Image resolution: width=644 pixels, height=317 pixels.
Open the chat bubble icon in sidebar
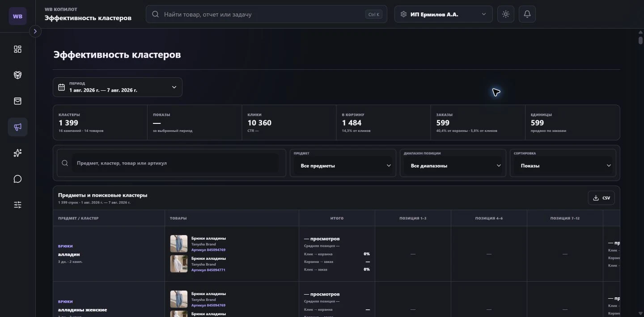tap(17, 179)
